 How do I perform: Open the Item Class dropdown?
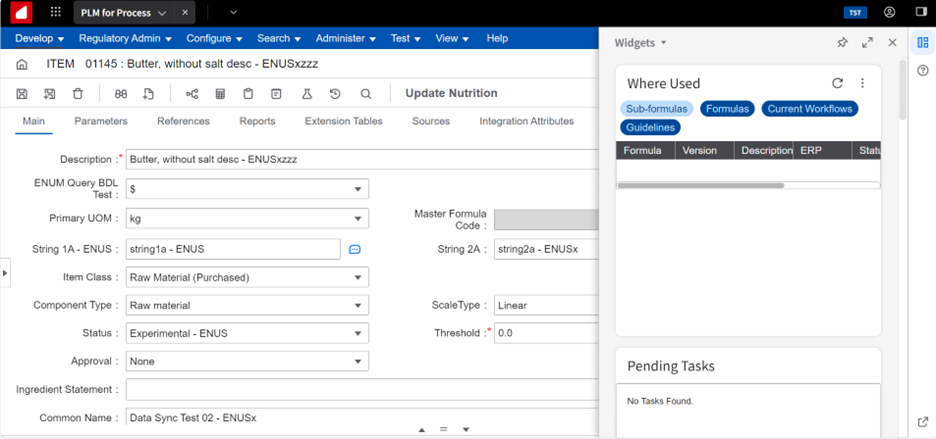point(358,277)
